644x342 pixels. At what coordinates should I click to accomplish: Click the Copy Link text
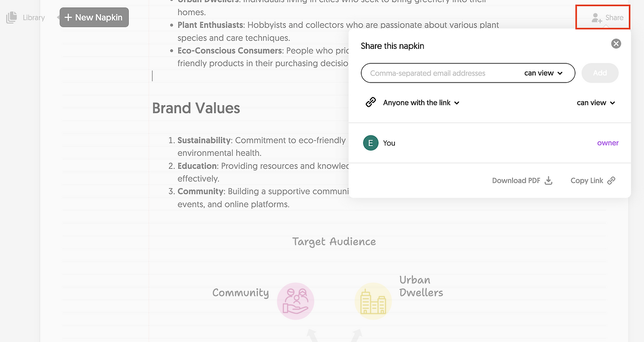pyautogui.click(x=587, y=180)
